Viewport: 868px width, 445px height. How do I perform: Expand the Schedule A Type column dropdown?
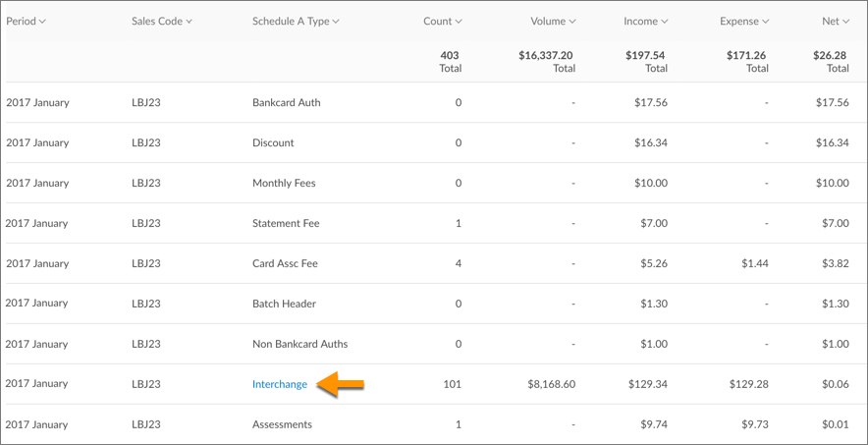coord(297,21)
